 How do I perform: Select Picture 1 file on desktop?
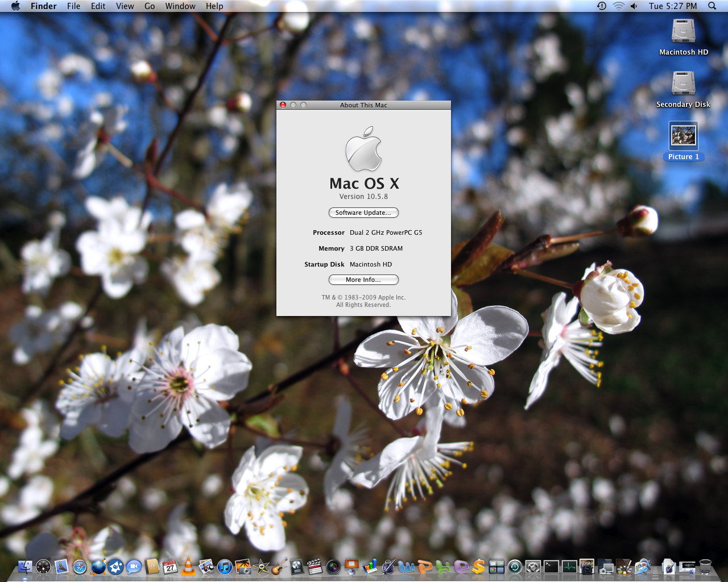coord(684,142)
